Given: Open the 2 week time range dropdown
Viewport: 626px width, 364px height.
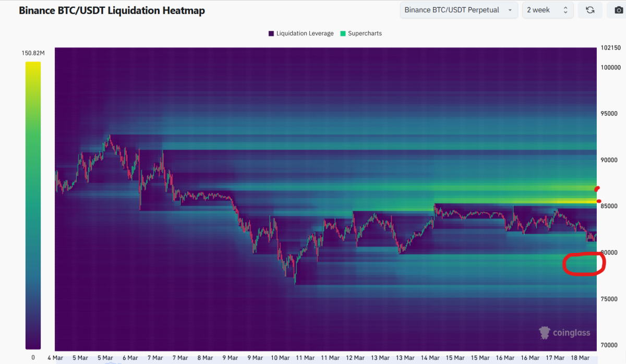Looking at the screenshot, I should (x=547, y=10).
